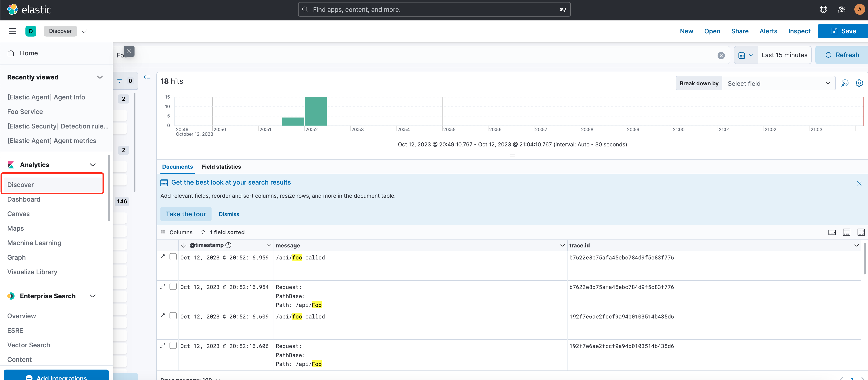
Task: Open Foo Service from Recently viewed
Action: coord(25,111)
